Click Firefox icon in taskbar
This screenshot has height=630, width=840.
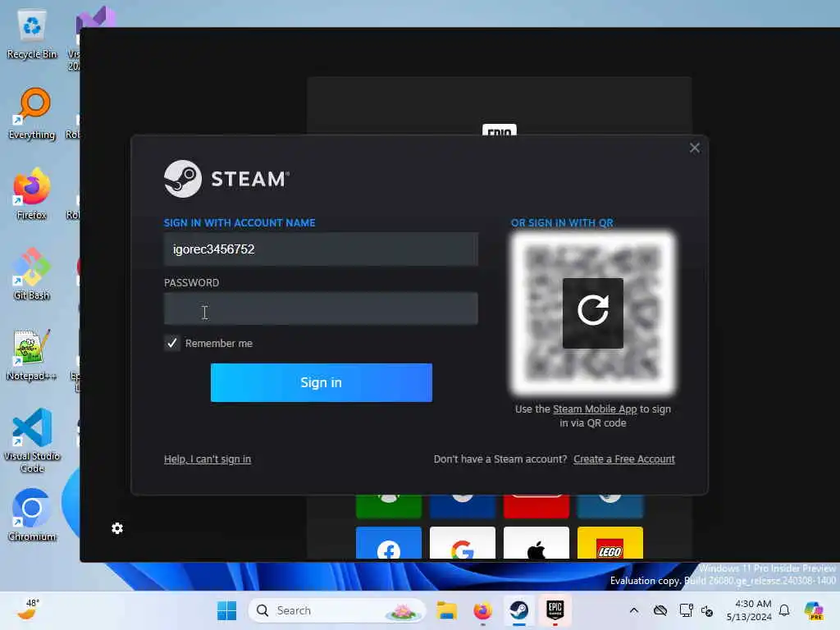coord(482,610)
